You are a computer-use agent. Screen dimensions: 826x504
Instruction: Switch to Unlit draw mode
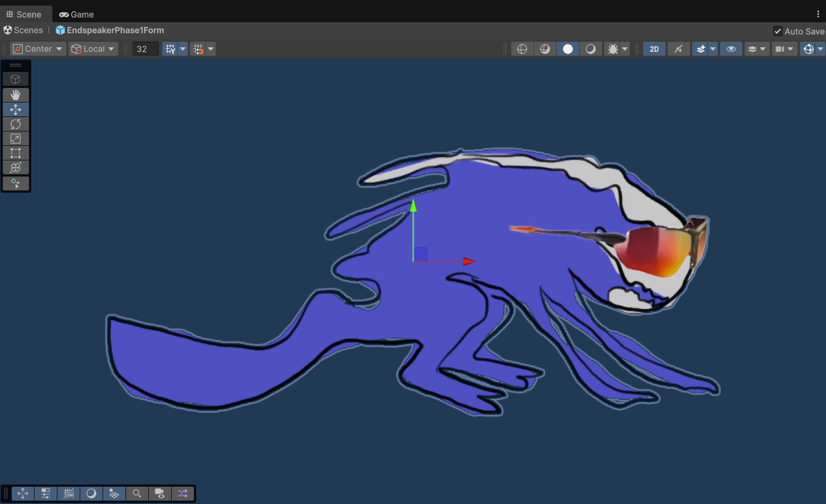click(x=591, y=49)
